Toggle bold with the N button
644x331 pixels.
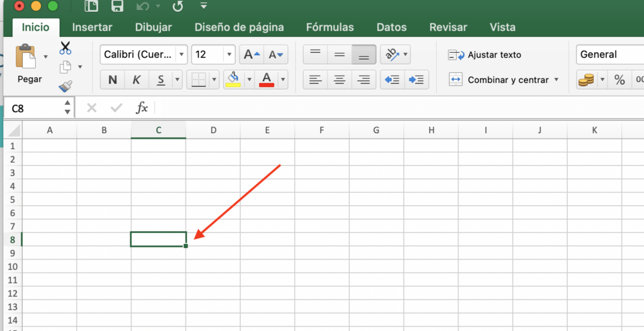113,80
